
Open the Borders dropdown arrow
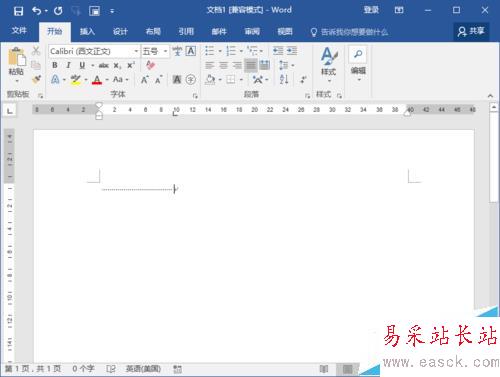pos(241,80)
